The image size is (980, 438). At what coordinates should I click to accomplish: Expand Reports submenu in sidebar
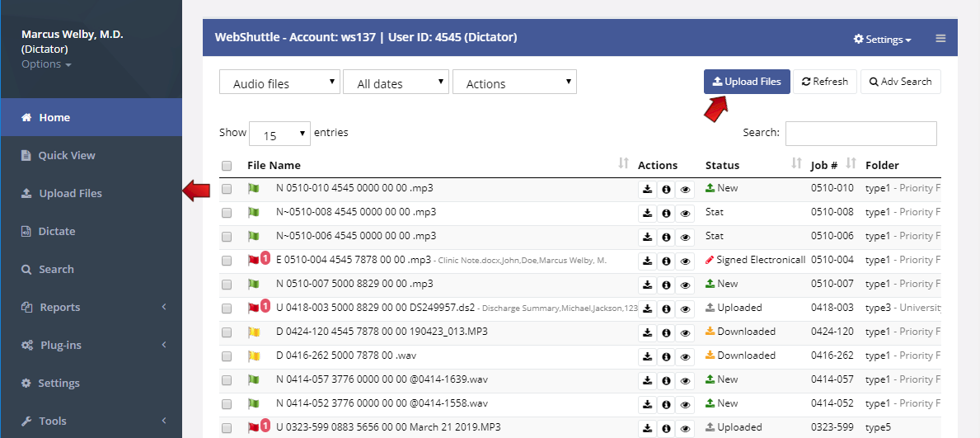click(x=91, y=307)
